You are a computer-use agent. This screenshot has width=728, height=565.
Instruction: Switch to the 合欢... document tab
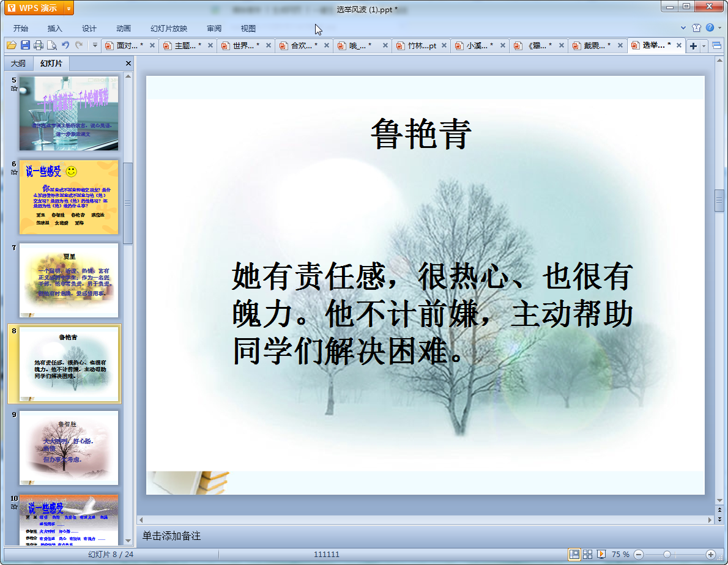[x=300, y=45]
